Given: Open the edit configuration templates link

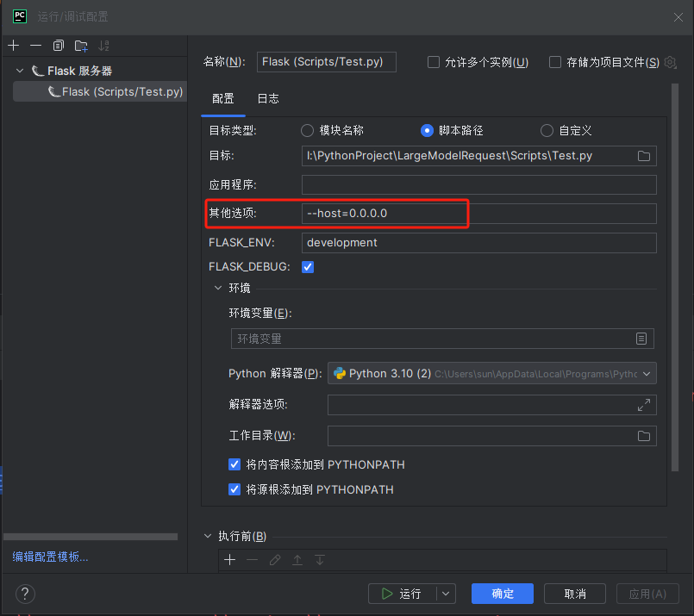Looking at the screenshot, I should click(50, 557).
